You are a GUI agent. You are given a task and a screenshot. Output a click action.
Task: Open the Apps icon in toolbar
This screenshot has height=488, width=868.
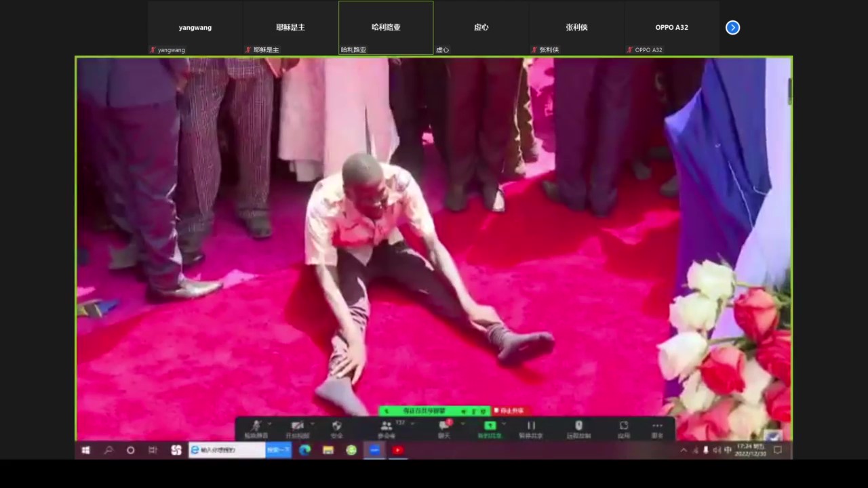(623, 426)
